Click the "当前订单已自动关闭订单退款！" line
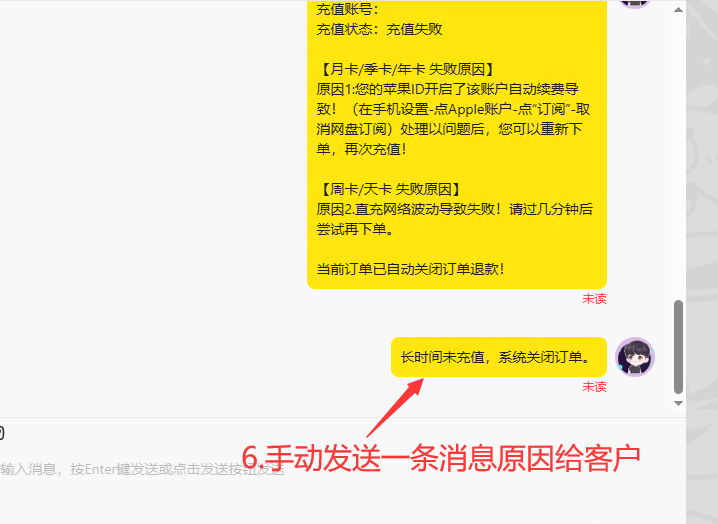The width and height of the screenshot is (718, 524). click(411, 269)
